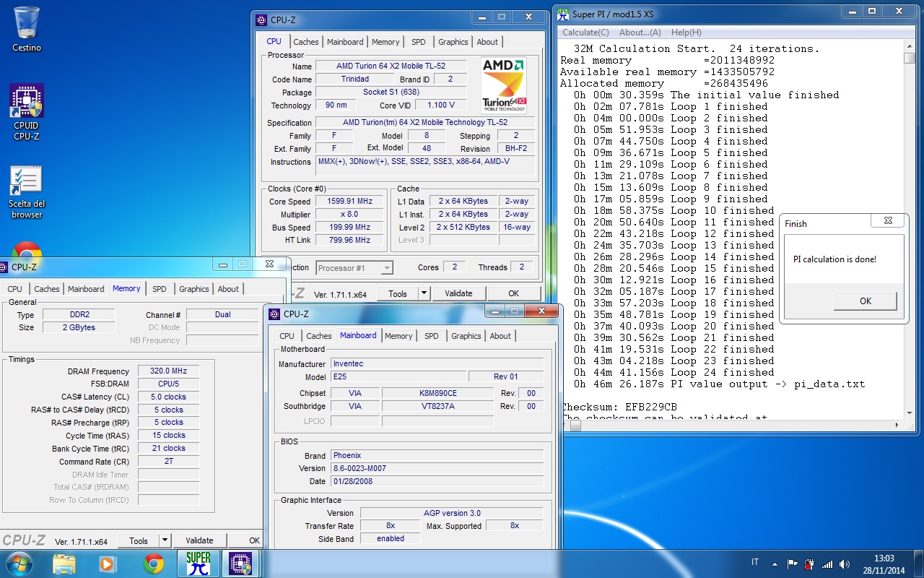Switch to Mainboard tab in CPU window

(345, 42)
